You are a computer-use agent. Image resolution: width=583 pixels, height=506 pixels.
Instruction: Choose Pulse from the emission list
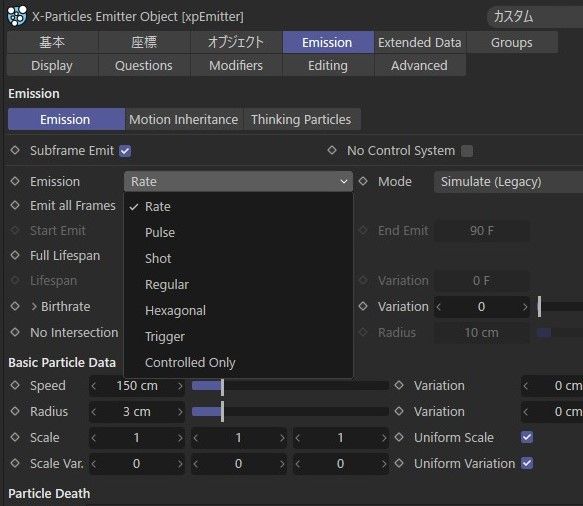click(238, 232)
